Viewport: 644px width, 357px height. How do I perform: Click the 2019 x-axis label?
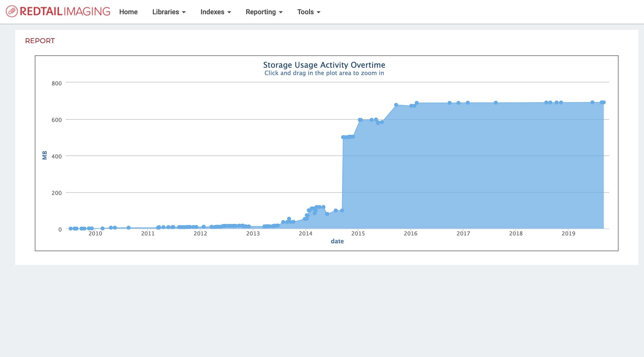[x=568, y=233]
